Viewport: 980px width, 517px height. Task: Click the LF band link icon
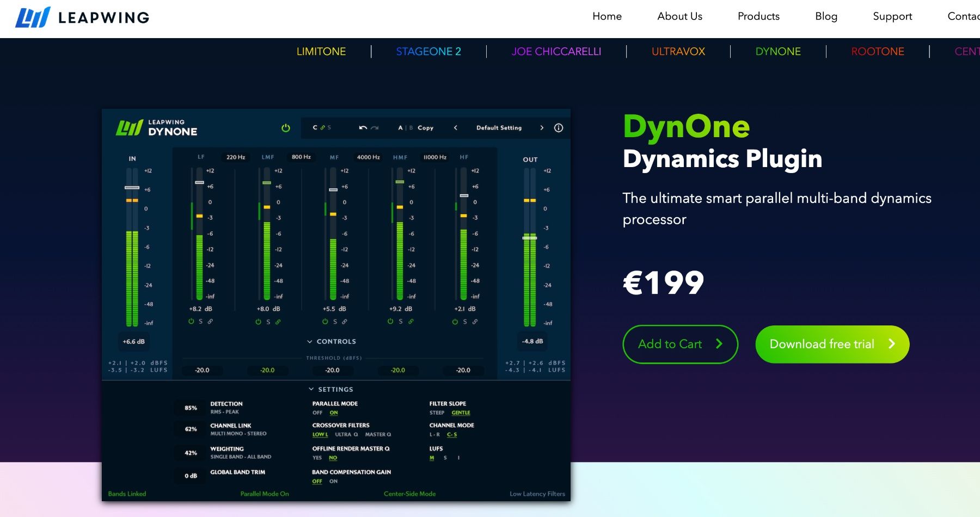[x=210, y=322]
